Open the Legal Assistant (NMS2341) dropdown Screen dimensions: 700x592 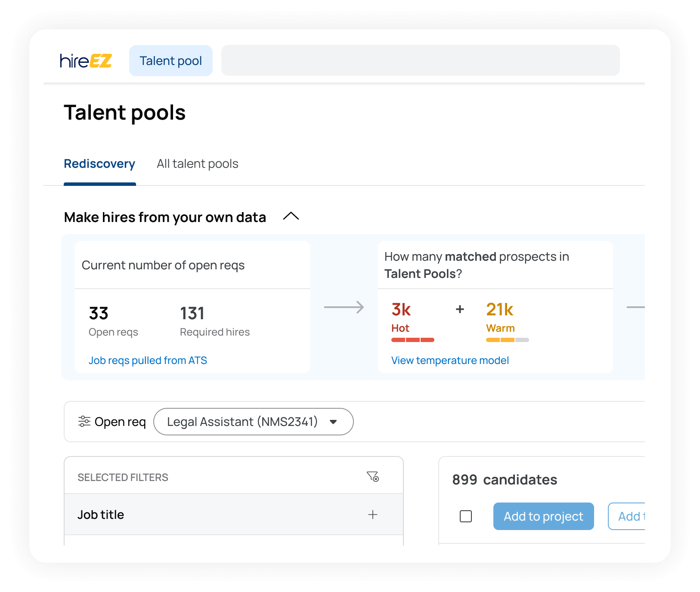click(x=253, y=422)
